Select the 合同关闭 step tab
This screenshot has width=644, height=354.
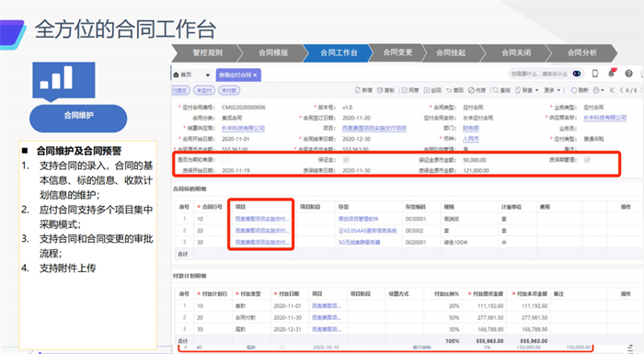tap(516, 53)
